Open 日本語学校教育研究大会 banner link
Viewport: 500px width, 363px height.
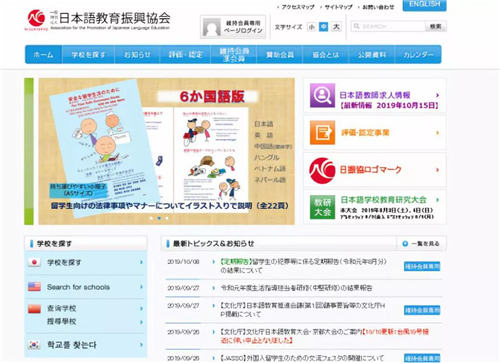click(383, 200)
